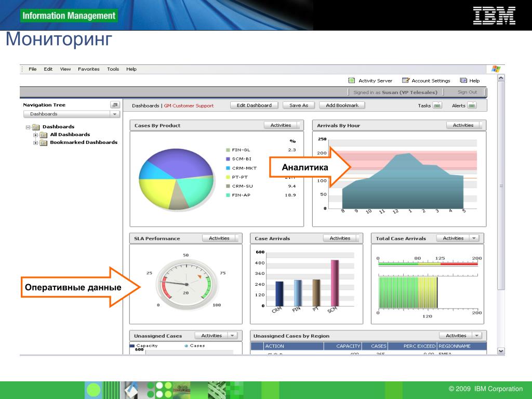Click Activities in Arrivals By Hour panel
532x399 pixels.
click(x=464, y=125)
